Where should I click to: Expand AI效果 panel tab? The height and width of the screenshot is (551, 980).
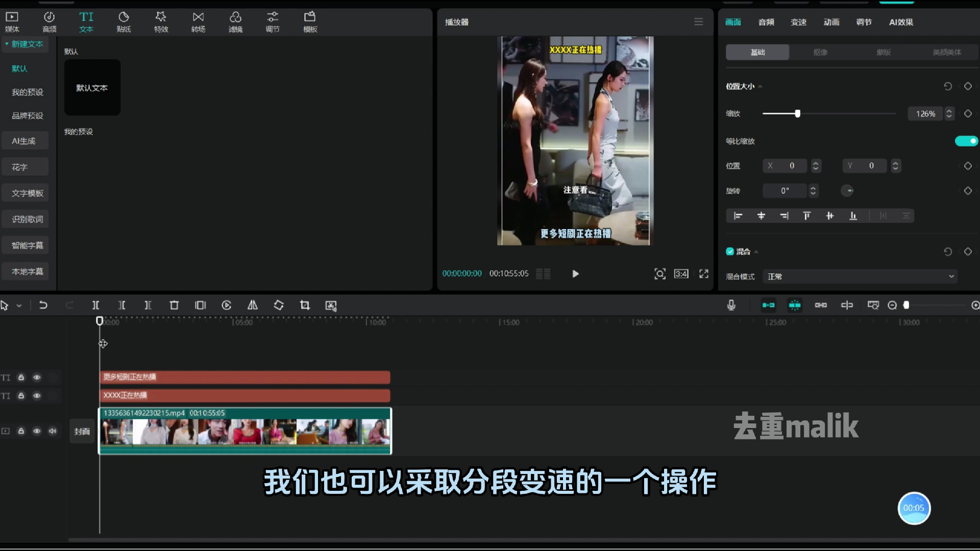(901, 22)
